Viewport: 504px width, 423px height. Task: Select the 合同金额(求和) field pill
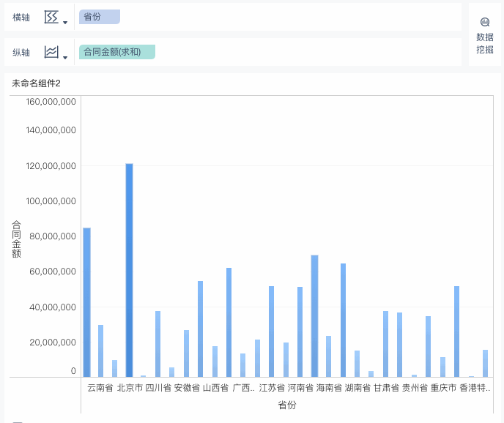tap(117, 52)
